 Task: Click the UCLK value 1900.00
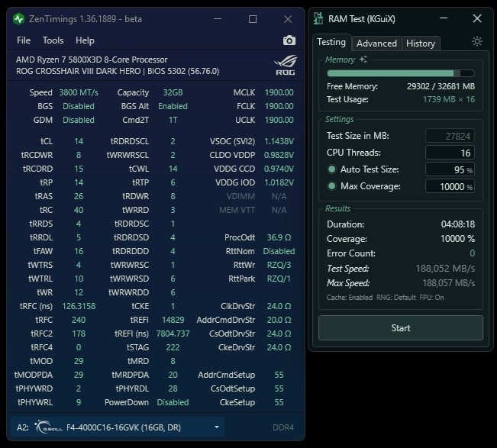pos(279,120)
